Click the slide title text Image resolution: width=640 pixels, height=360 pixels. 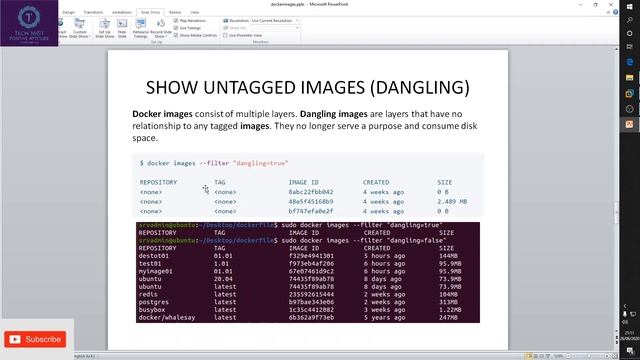tap(308, 87)
